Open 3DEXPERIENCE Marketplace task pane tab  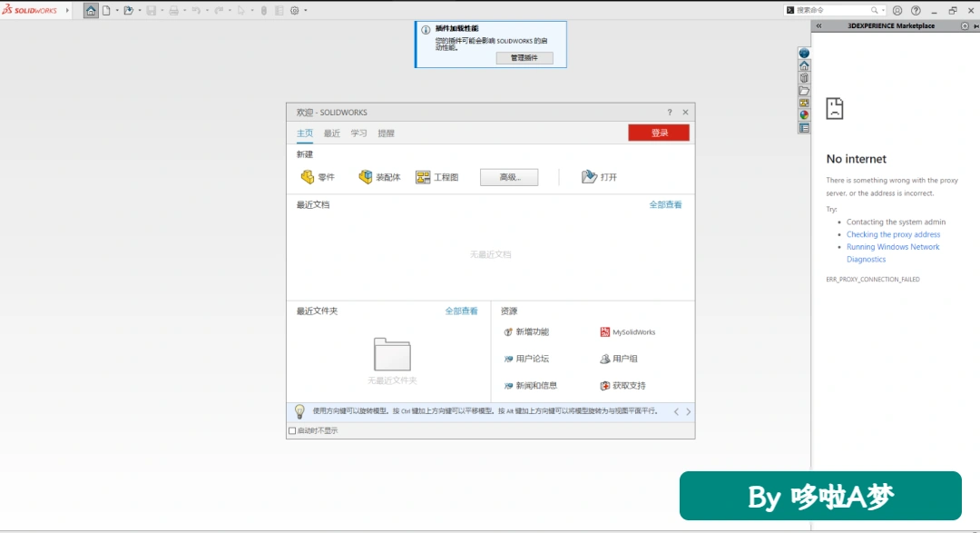tap(804, 54)
